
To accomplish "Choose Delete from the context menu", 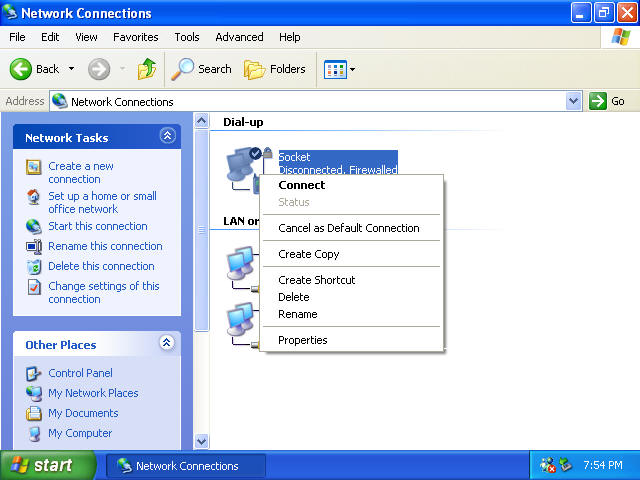I will [x=352, y=297].
